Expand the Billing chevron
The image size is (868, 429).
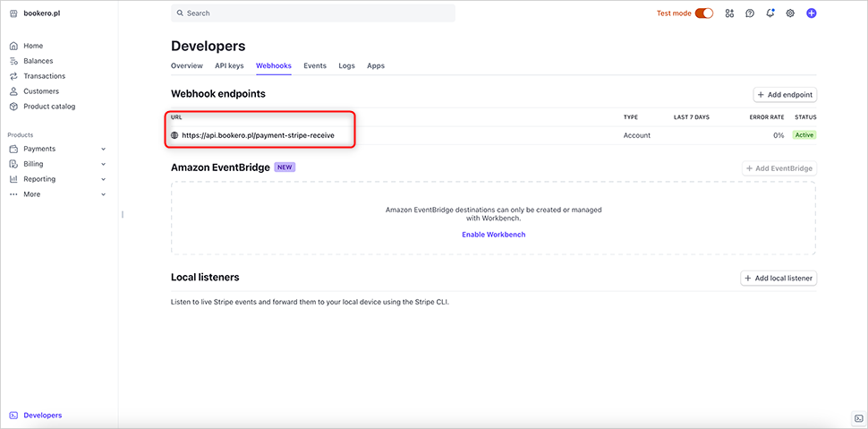(104, 164)
